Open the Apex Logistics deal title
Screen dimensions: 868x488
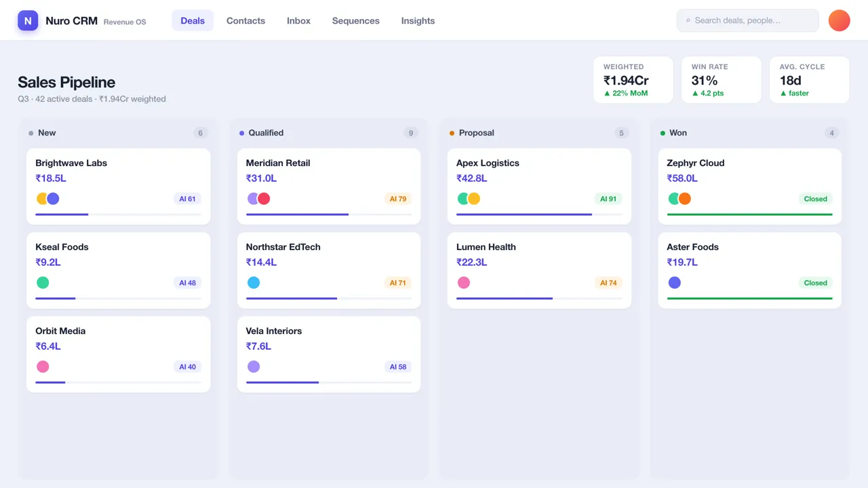tap(488, 163)
